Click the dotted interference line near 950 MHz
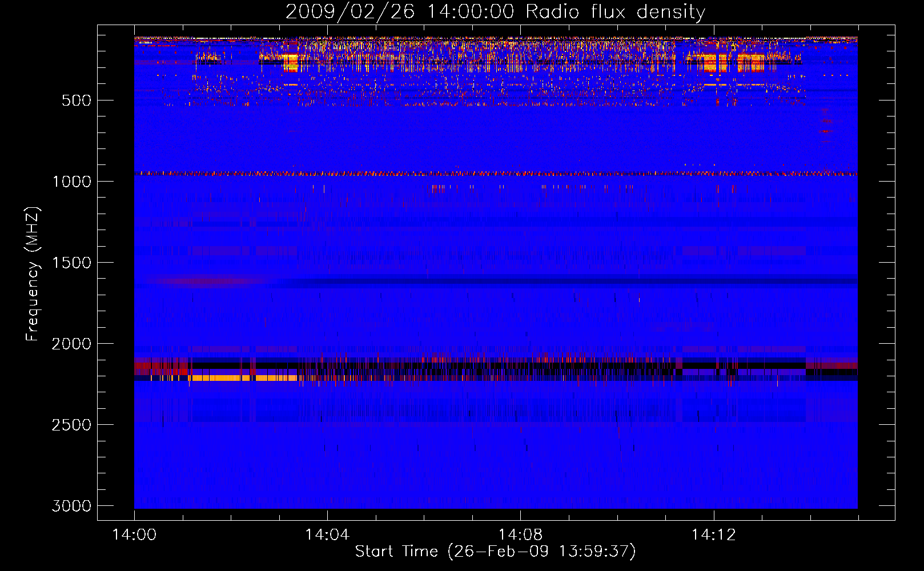The width and height of the screenshot is (924, 571). 496,173
